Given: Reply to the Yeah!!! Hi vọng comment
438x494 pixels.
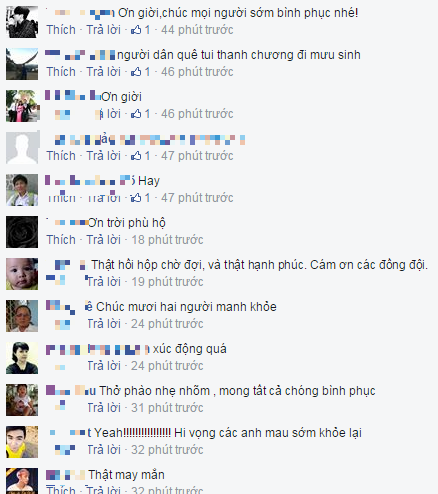Looking at the screenshot, I should tap(103, 450).
